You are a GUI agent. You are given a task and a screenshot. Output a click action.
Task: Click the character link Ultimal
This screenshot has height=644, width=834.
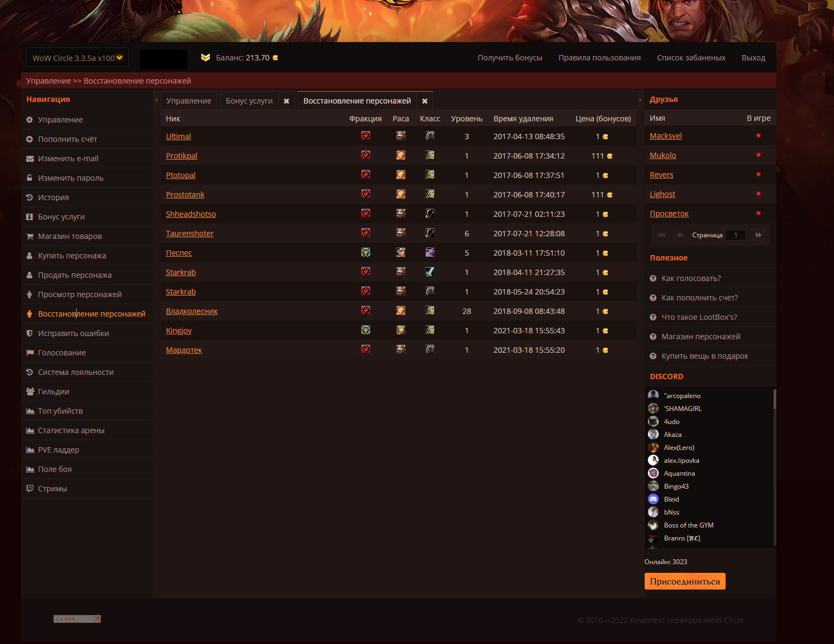pos(178,136)
